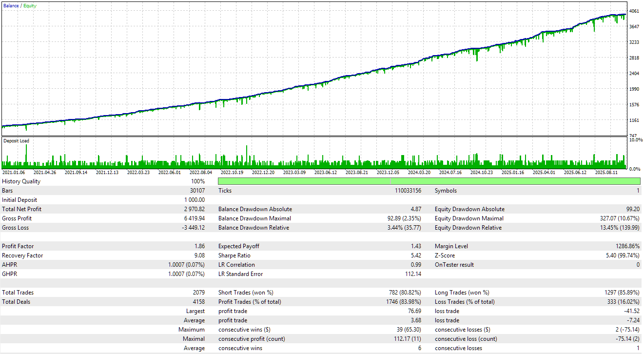Select the Recovery Factor value 9.08

coord(199,256)
